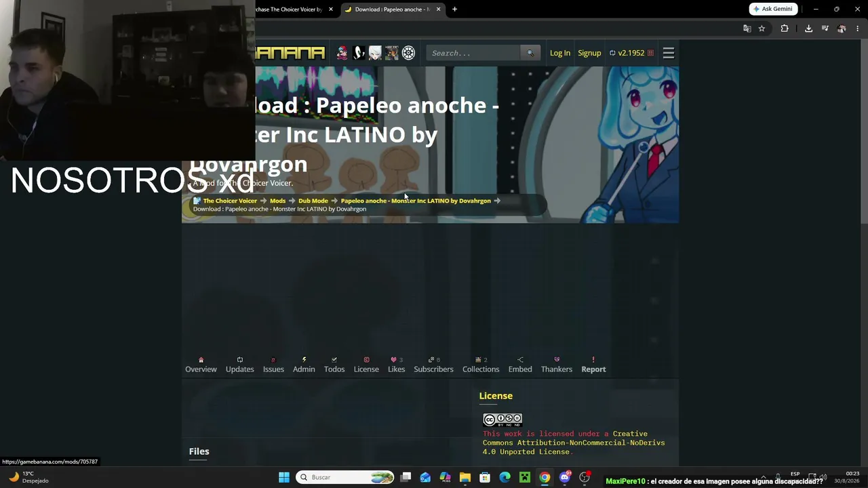Open Minecraft from the taskbar

(525, 477)
